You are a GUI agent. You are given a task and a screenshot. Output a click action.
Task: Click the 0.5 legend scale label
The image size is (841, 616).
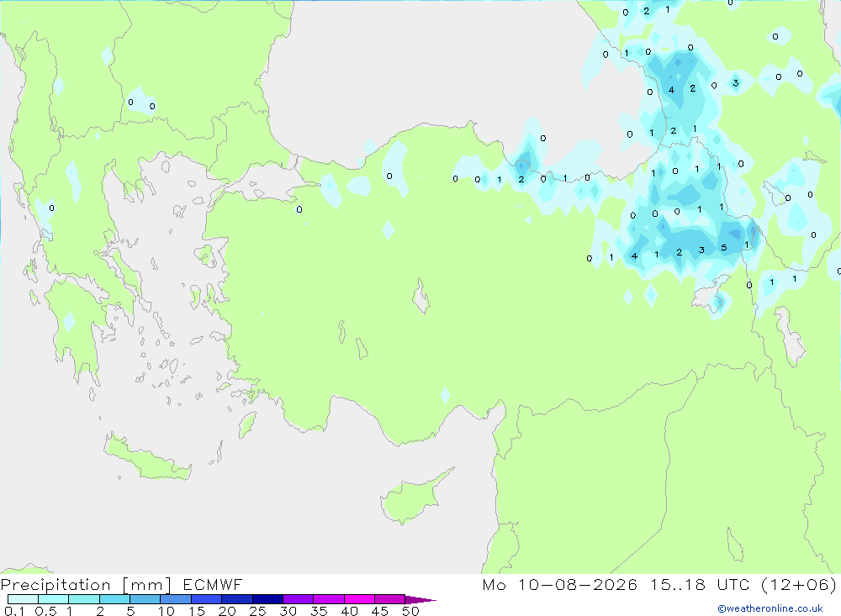pyautogui.click(x=45, y=611)
